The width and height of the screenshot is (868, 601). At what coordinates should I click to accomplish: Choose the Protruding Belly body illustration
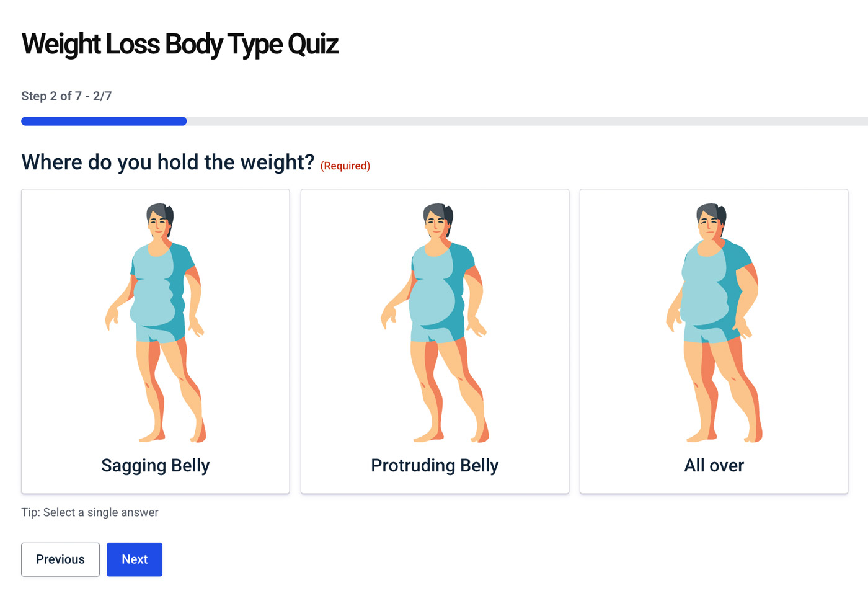(x=435, y=323)
